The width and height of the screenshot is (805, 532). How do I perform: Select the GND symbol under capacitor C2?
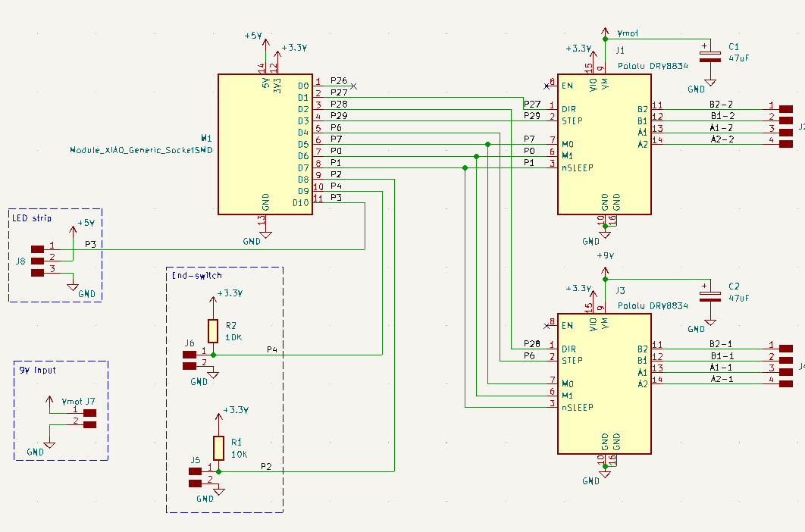click(710, 322)
